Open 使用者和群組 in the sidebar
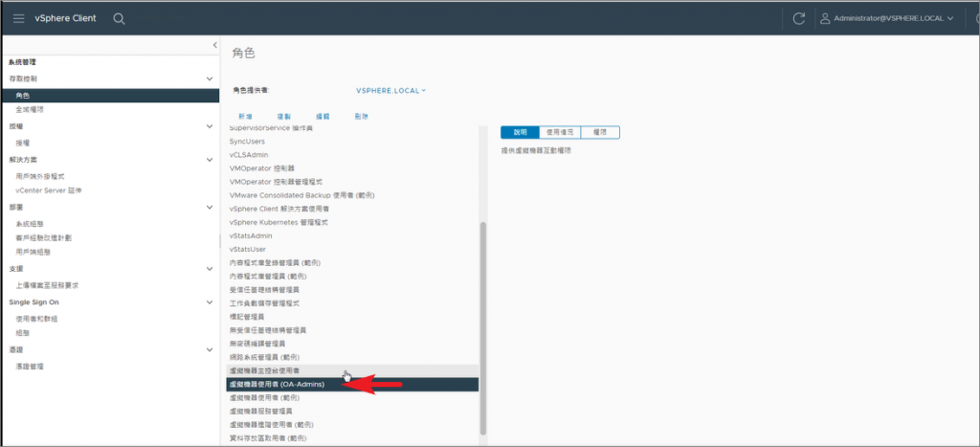 (x=36, y=319)
